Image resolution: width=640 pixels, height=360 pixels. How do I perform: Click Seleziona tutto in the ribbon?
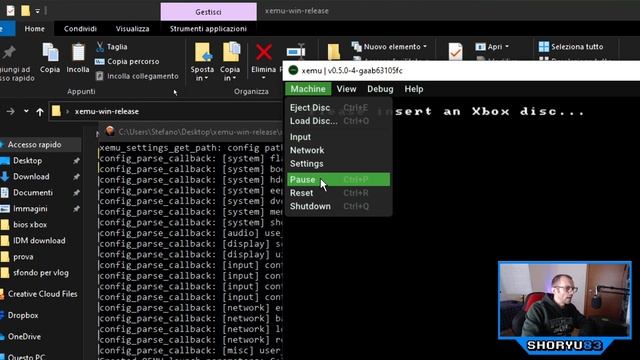coord(571,47)
